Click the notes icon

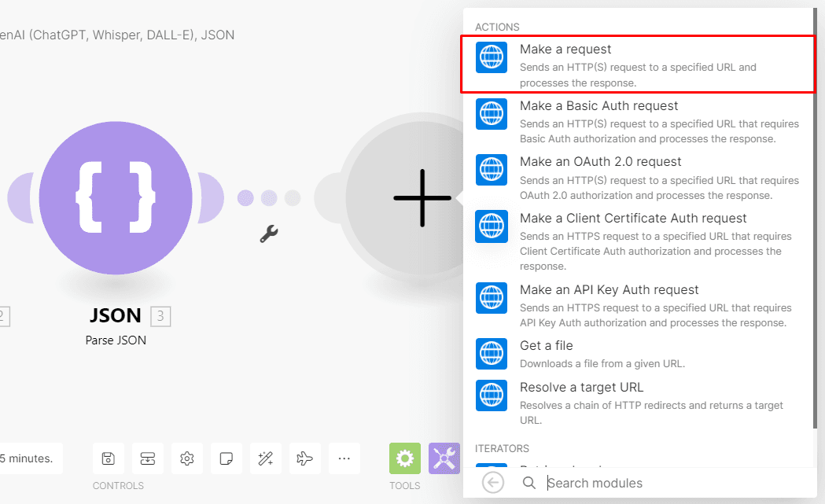227,458
